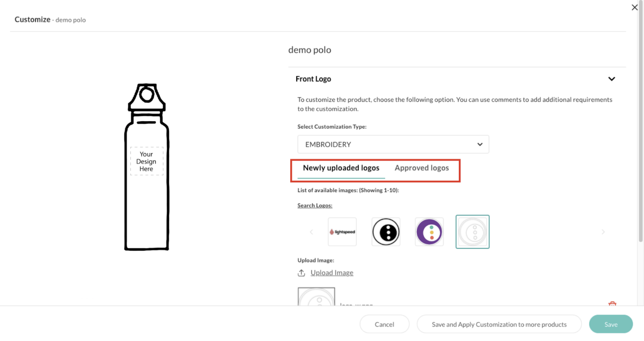Change EMBROIDERY to another customization type
This screenshot has width=644, height=341.
point(392,144)
